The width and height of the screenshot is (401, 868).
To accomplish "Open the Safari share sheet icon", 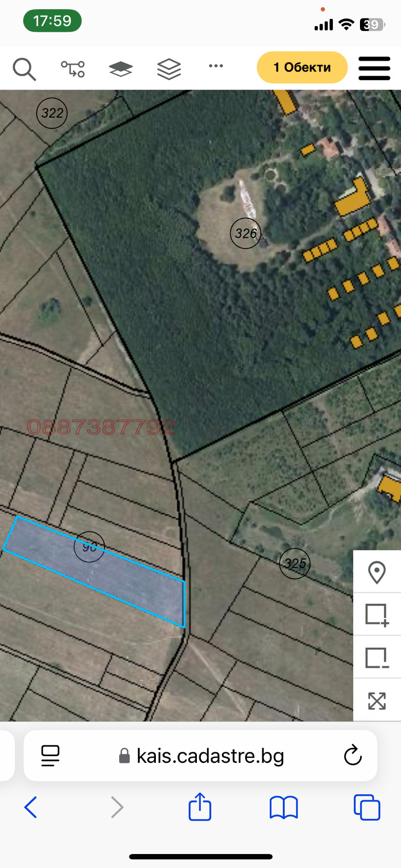I will [200, 806].
